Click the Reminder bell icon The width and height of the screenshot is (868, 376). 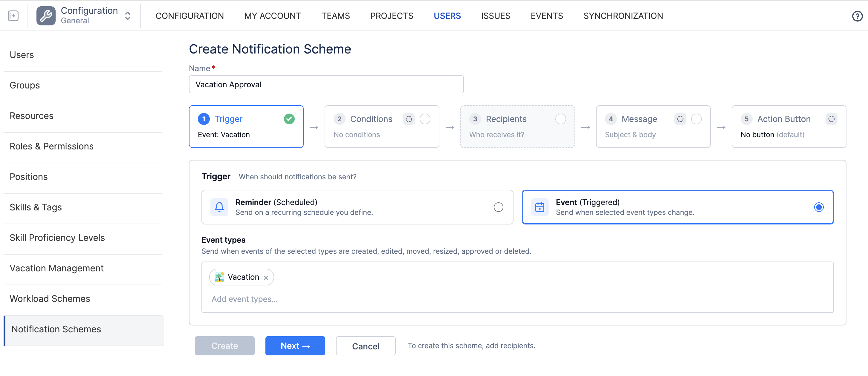[x=219, y=207]
